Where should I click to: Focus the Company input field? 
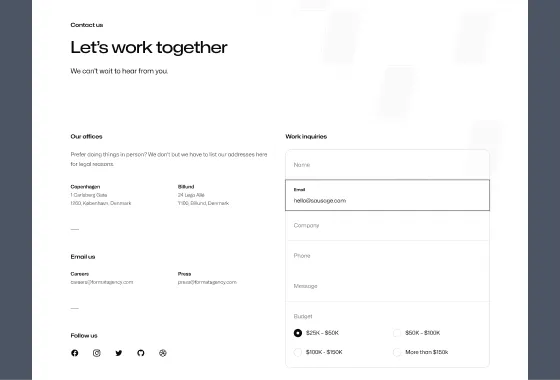[388, 225]
